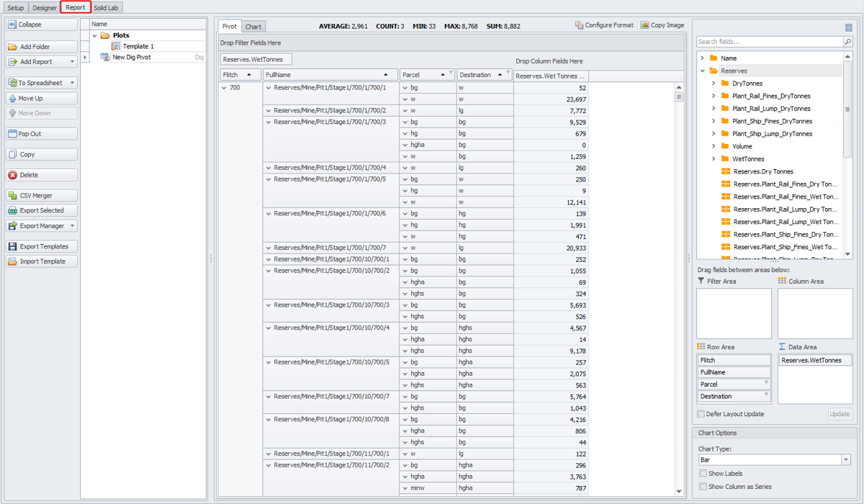Collapse the Plots folder in tree
This screenshot has width=864, height=504.
[95, 35]
